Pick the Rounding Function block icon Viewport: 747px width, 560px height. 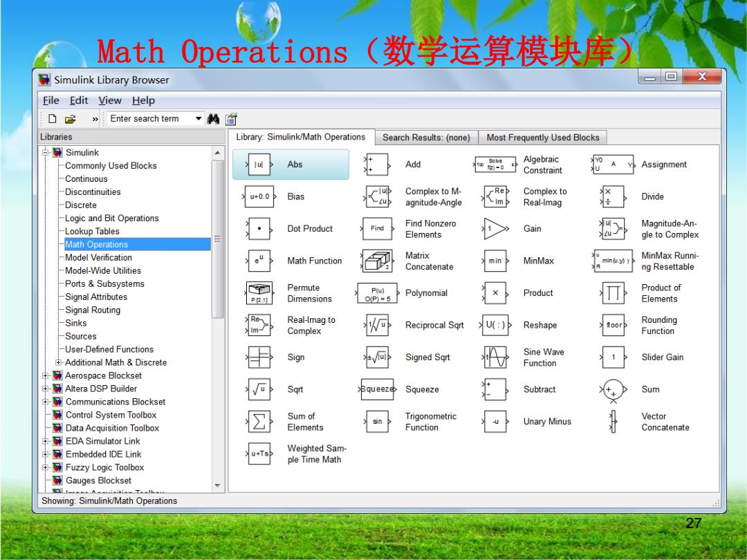click(614, 325)
